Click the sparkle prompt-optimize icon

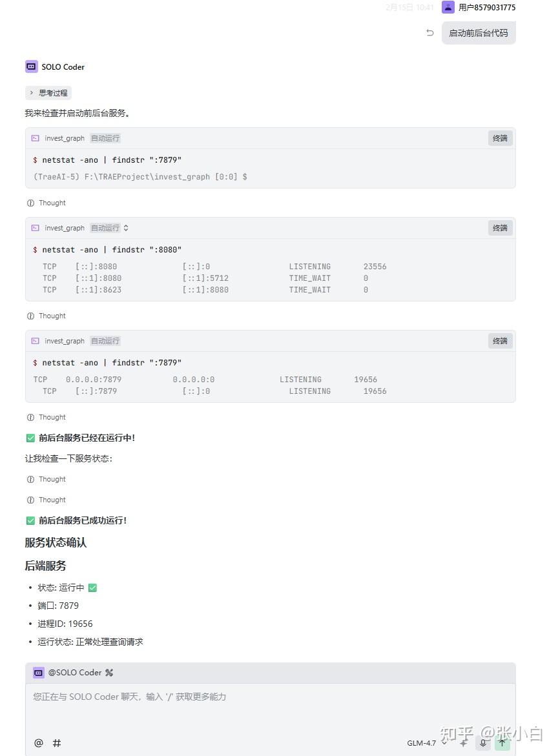pyautogui.click(x=464, y=743)
